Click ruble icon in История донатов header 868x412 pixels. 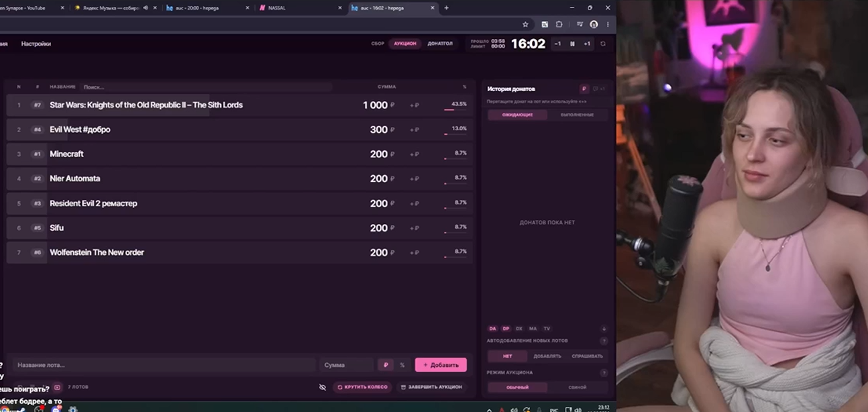pos(584,89)
